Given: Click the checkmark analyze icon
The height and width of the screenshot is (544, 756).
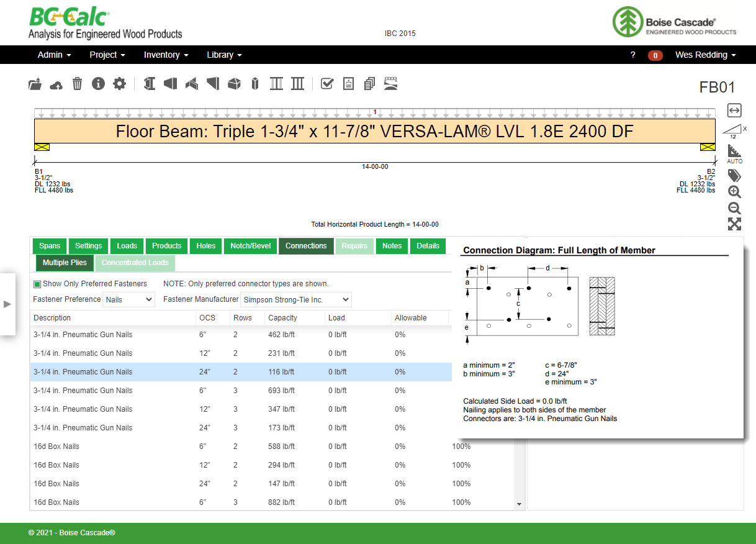Looking at the screenshot, I should point(327,83).
